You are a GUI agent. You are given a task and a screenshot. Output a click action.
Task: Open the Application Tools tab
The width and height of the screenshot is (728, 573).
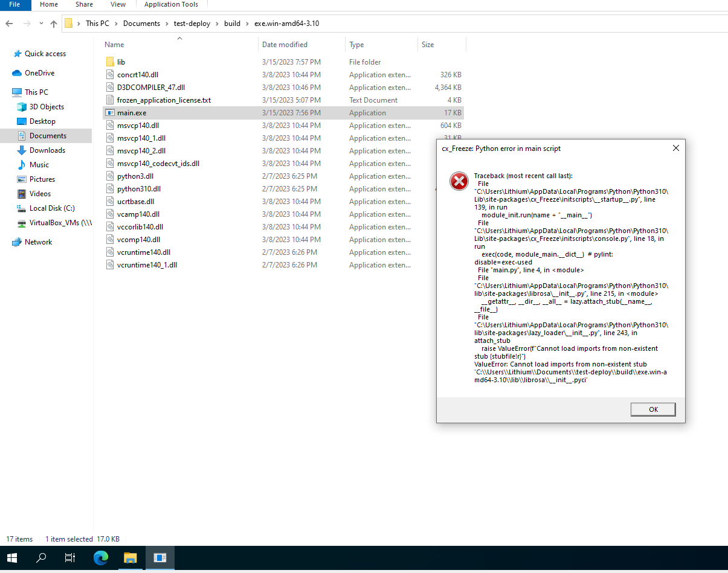pyautogui.click(x=171, y=5)
